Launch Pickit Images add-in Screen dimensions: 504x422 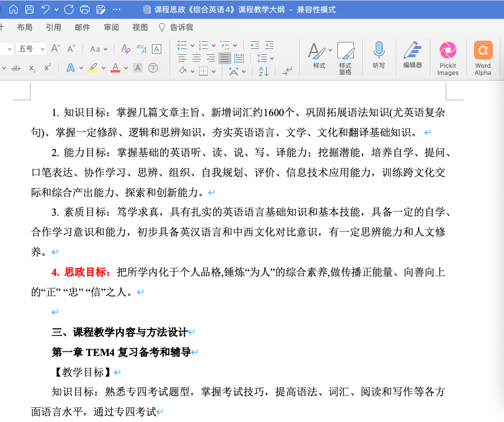tap(447, 57)
